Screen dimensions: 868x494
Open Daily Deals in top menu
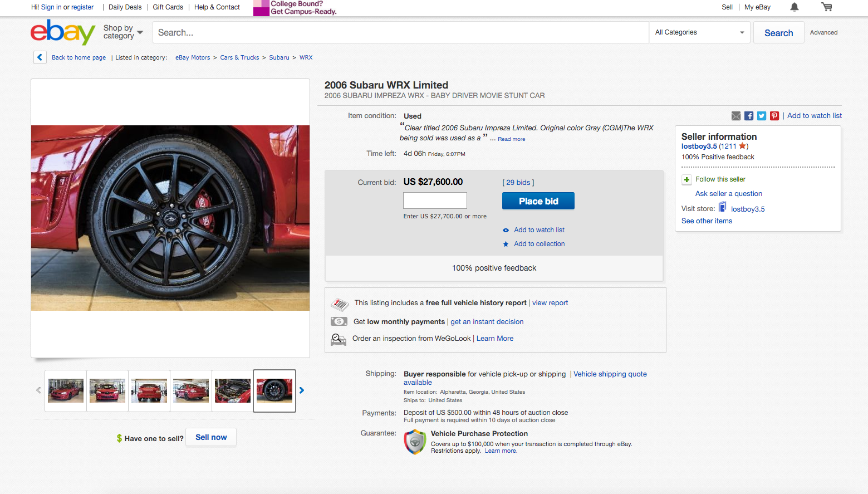(125, 7)
